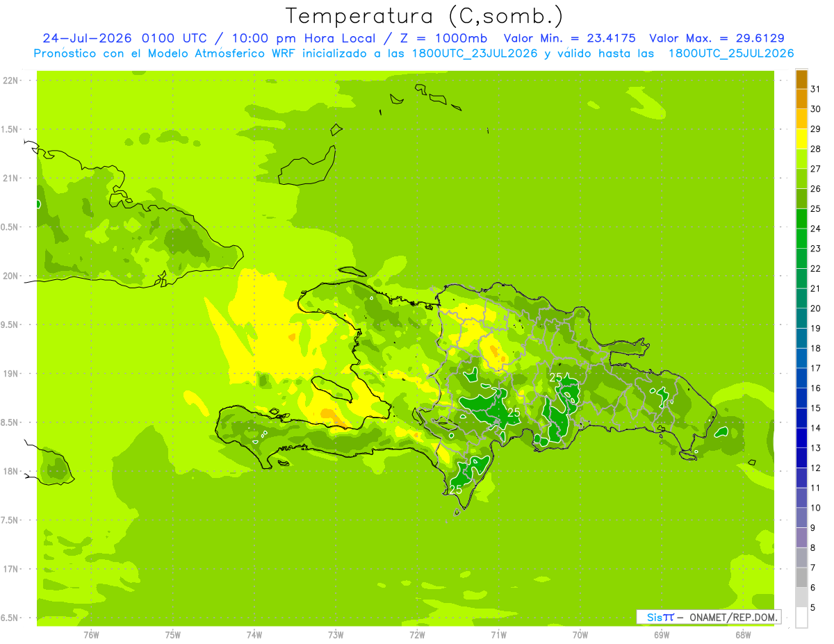Click the title "Temperatura (C,somb.)"
The image size is (834, 644).
click(424, 16)
